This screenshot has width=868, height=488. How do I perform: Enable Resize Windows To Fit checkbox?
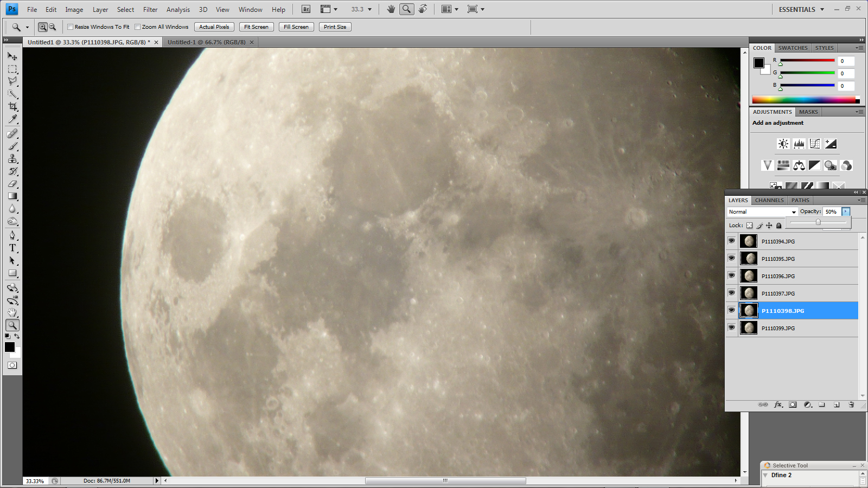70,27
